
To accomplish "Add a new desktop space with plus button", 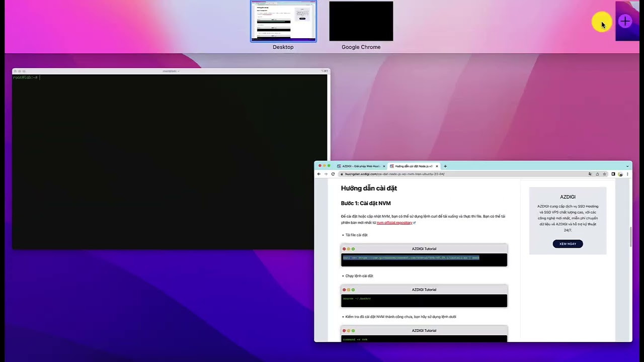I will [625, 22].
